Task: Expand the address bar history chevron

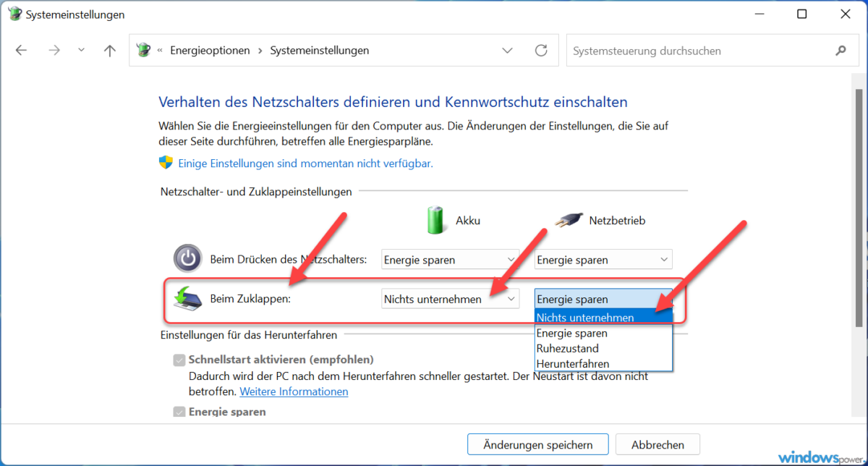Action: click(508, 51)
